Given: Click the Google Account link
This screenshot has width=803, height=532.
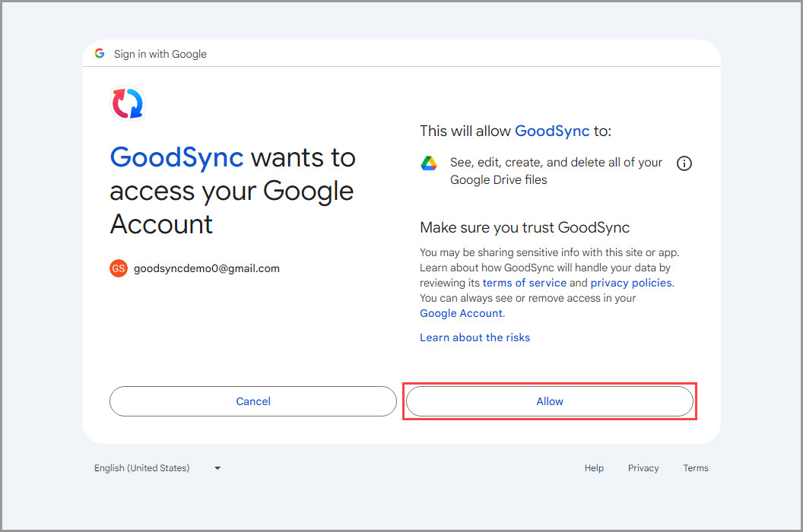Looking at the screenshot, I should (460, 313).
